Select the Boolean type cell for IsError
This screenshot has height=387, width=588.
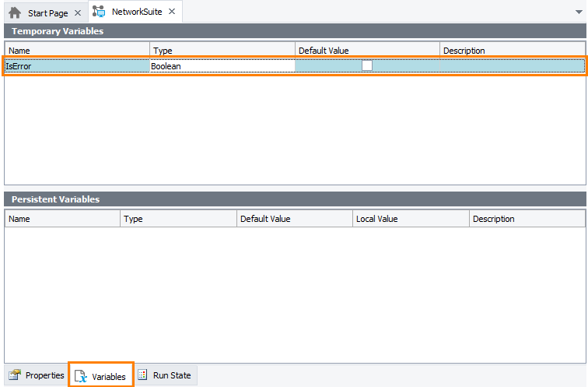222,66
